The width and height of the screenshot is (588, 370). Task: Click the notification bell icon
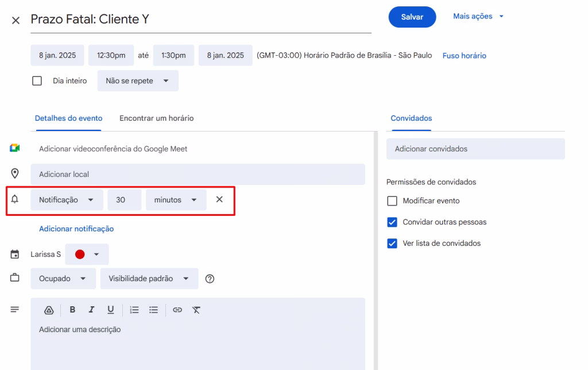tap(14, 199)
